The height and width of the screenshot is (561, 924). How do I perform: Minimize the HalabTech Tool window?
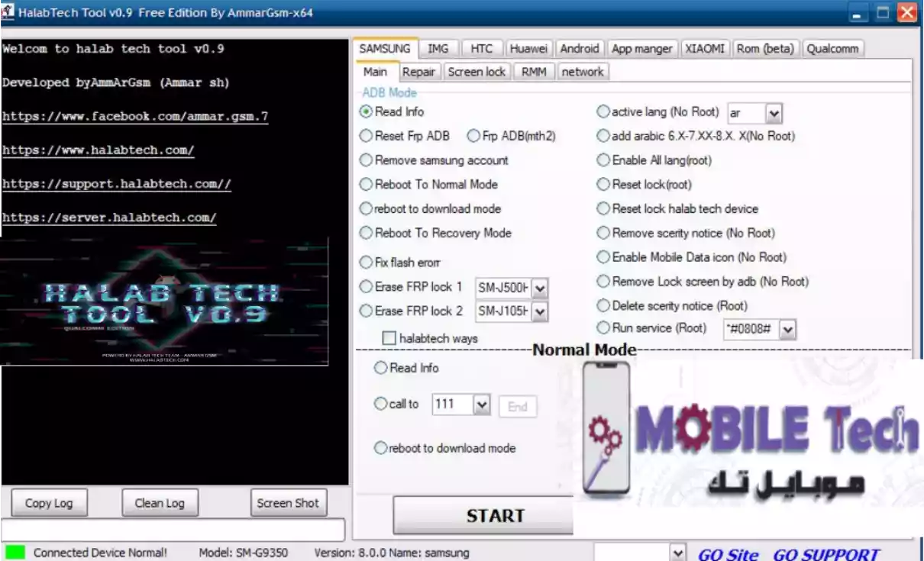859,13
